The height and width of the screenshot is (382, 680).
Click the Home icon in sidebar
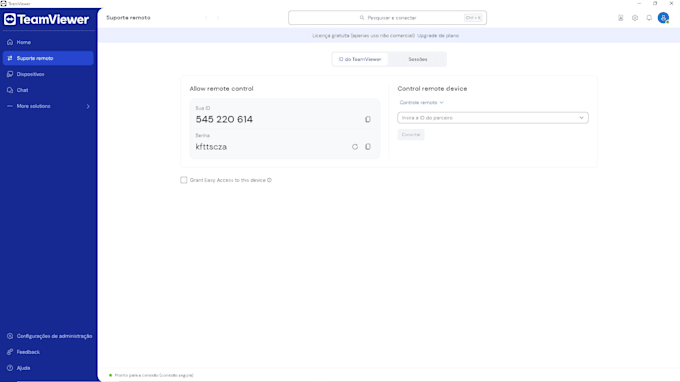(x=10, y=42)
